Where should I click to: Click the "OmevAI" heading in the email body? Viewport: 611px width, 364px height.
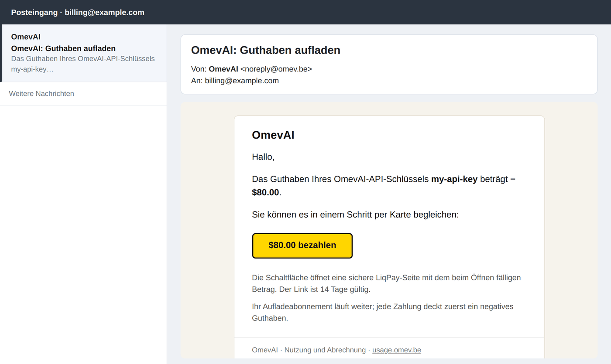tap(273, 135)
